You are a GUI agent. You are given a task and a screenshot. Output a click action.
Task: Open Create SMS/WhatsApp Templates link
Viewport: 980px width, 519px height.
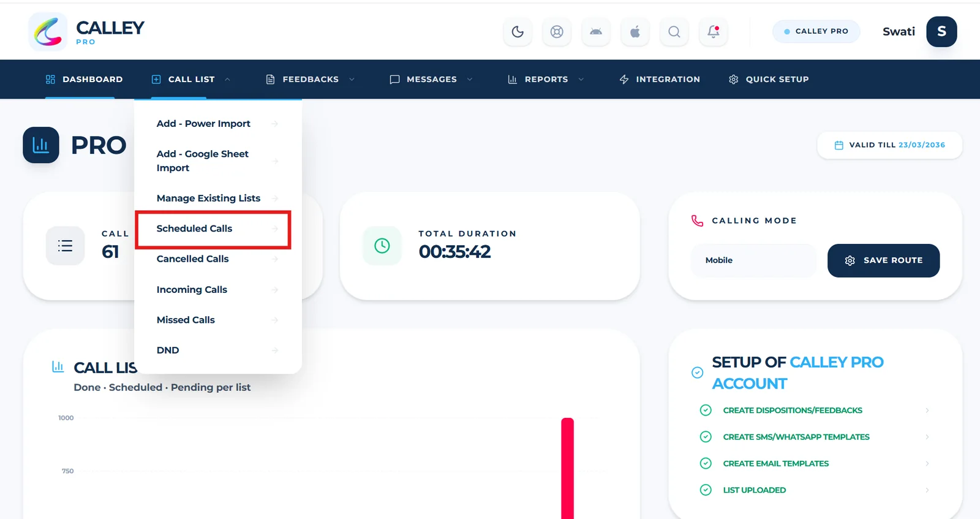click(796, 437)
